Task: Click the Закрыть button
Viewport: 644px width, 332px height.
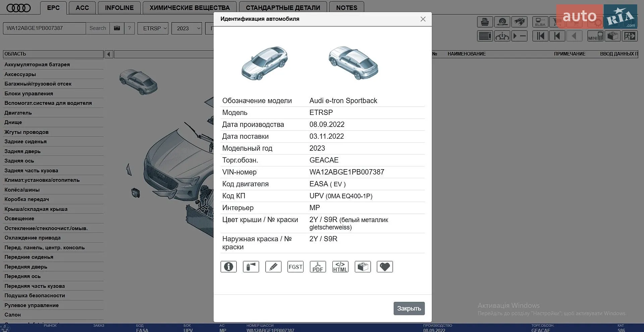Action: click(x=409, y=308)
